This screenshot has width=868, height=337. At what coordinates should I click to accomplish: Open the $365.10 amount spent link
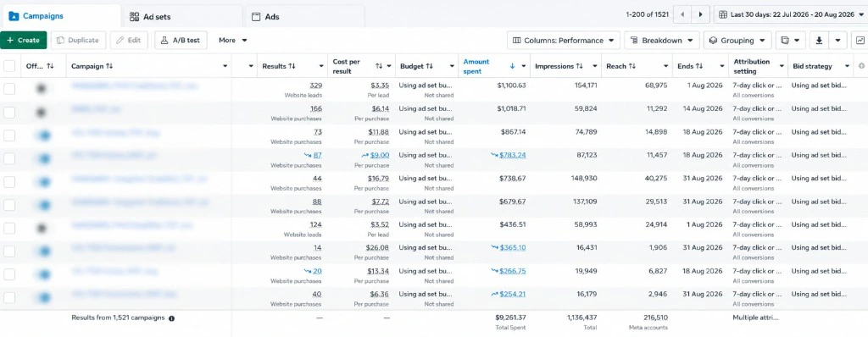[x=513, y=248]
